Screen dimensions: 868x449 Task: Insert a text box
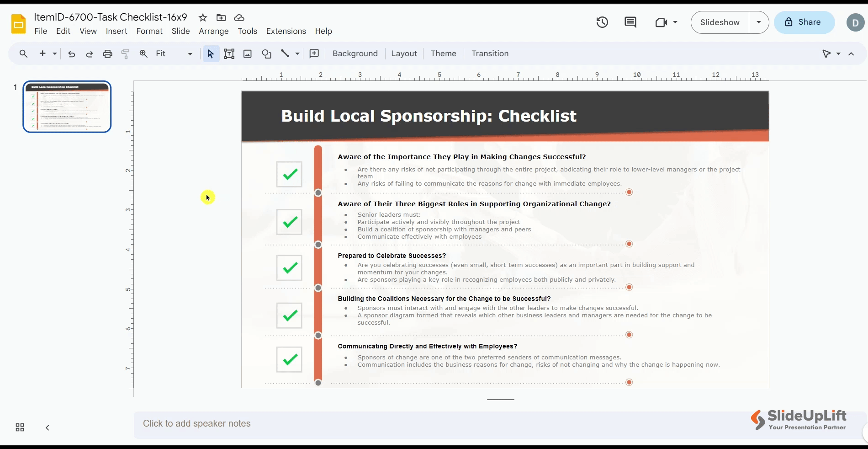[x=229, y=54]
